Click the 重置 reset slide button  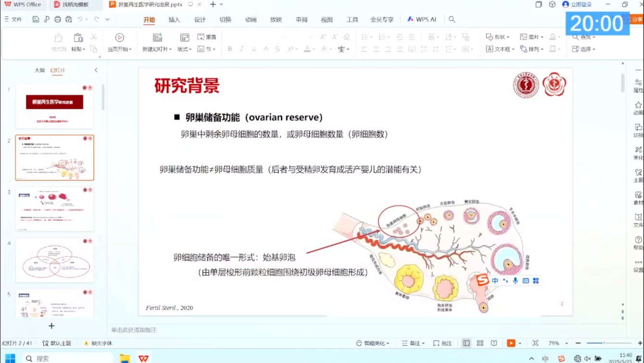(207, 37)
